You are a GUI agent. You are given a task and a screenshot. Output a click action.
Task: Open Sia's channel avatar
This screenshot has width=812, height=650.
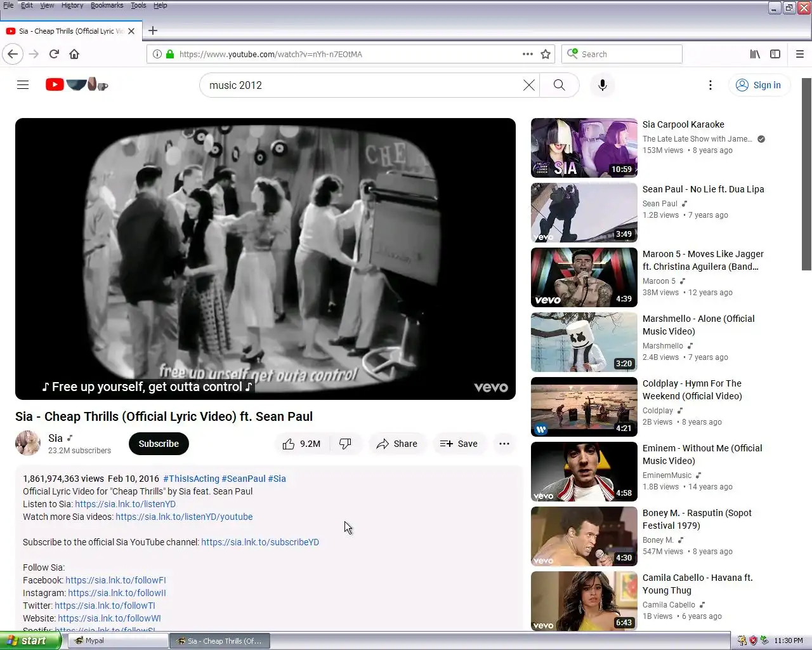[28, 443]
